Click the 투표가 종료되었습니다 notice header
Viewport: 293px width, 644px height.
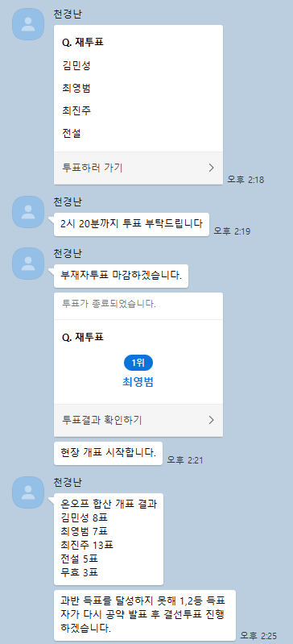(138, 306)
